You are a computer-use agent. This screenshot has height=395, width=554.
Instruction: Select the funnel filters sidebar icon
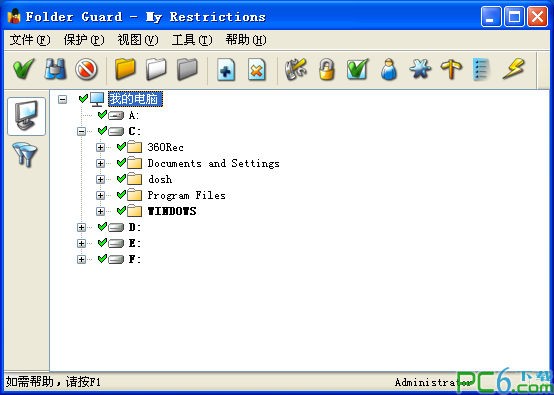point(25,154)
